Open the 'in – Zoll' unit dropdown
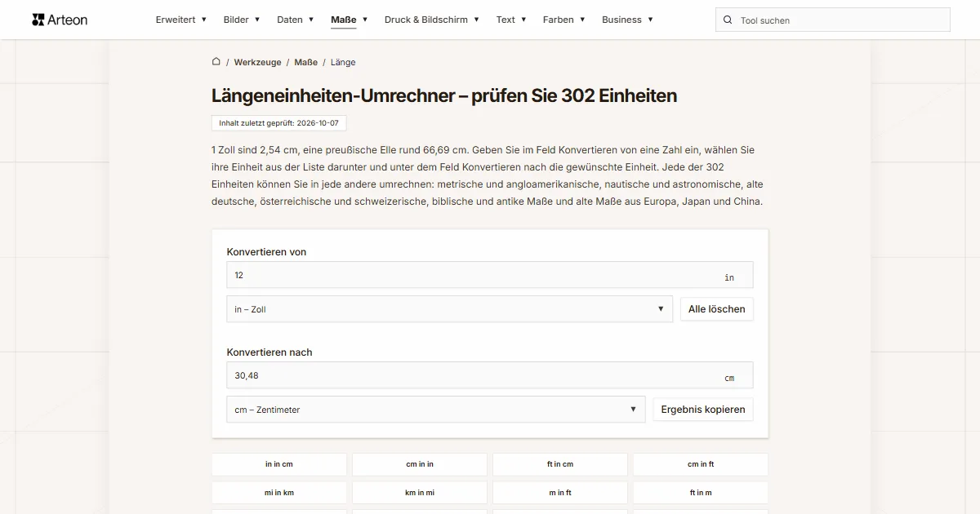Viewport: 980px width, 514px height. click(x=450, y=309)
